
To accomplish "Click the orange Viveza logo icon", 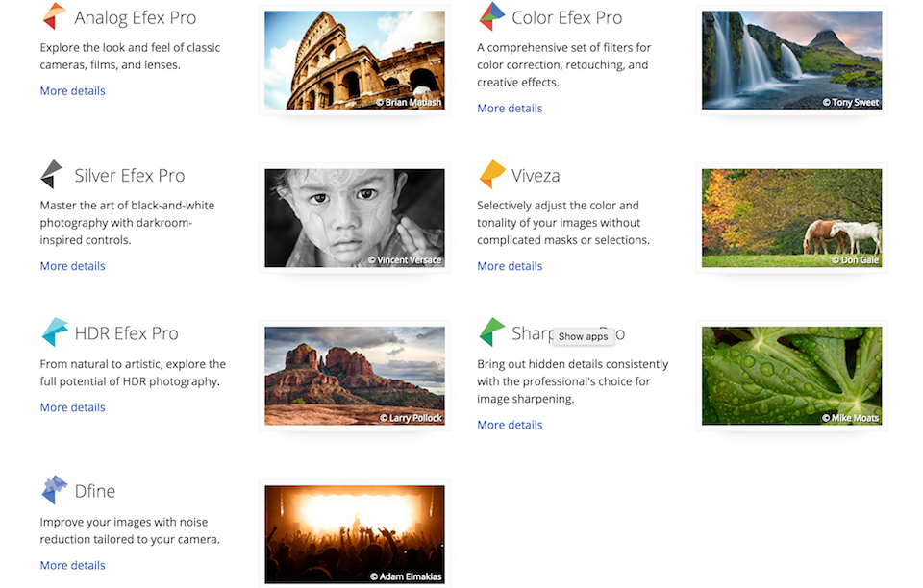I will tap(492, 174).
